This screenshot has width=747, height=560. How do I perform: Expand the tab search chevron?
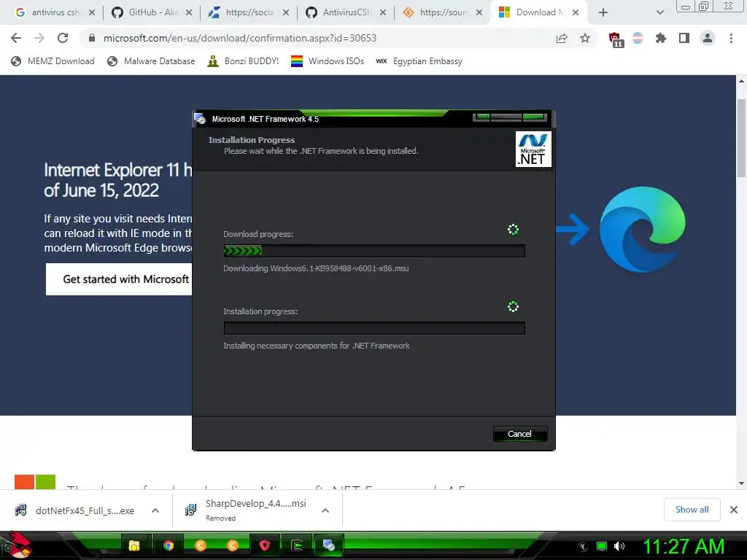click(x=659, y=13)
